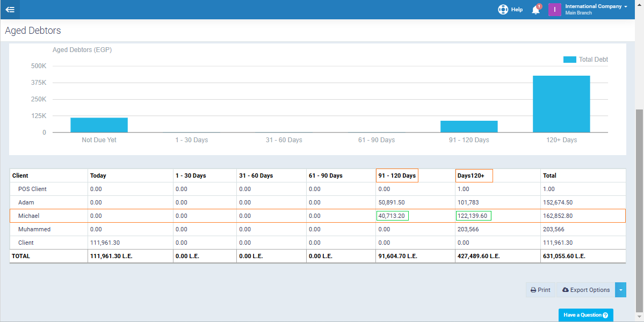Click the International Company avatar icon
Image resolution: width=644 pixels, height=322 pixels.
click(555, 9)
